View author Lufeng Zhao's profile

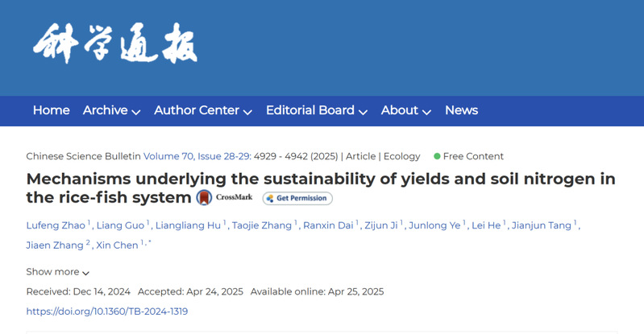click(56, 225)
